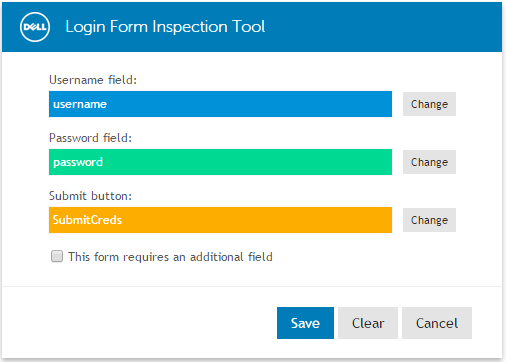Change the submit button selection
506x362 pixels.
429,220
